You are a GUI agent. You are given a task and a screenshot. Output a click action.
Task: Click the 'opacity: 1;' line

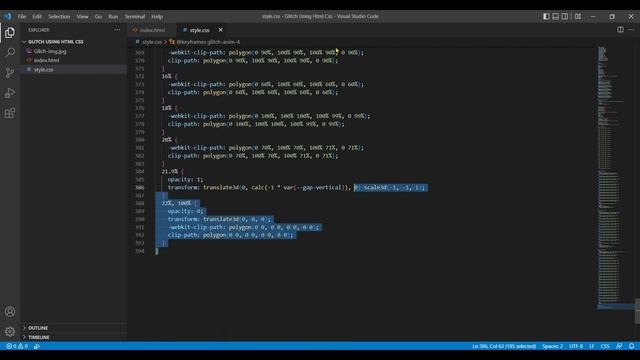point(185,180)
